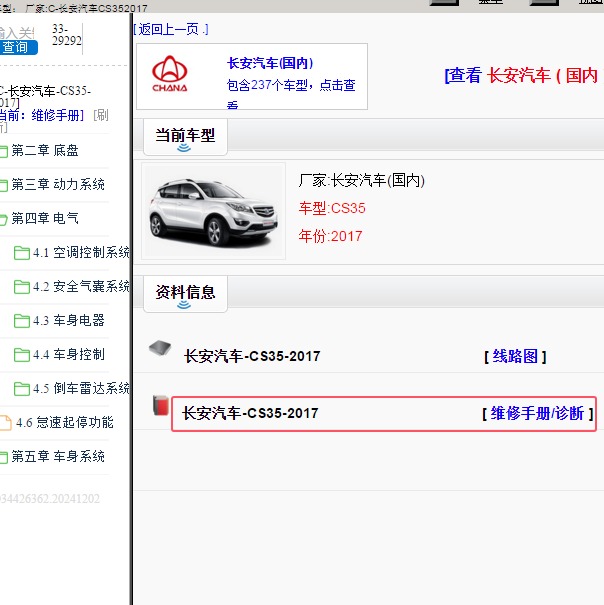Click the white CS35 car thumbnail

[213, 211]
